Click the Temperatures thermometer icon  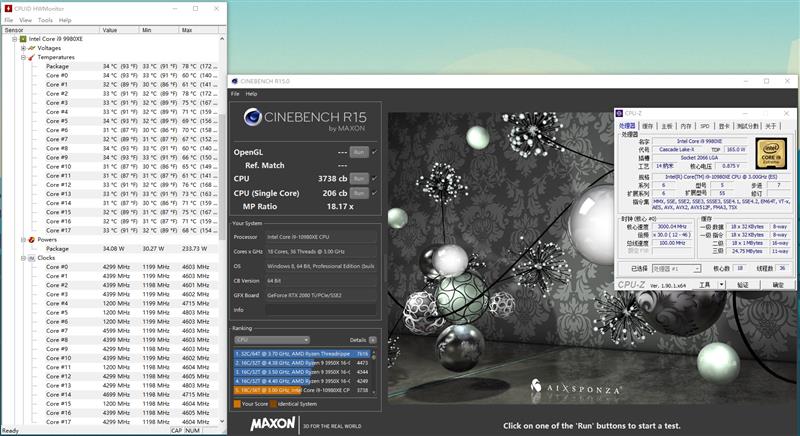pyautogui.click(x=32, y=57)
